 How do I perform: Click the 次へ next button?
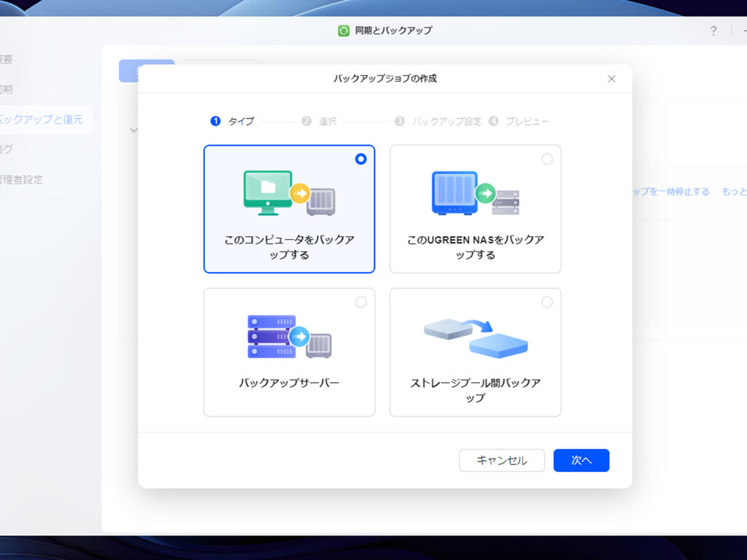pos(581,461)
